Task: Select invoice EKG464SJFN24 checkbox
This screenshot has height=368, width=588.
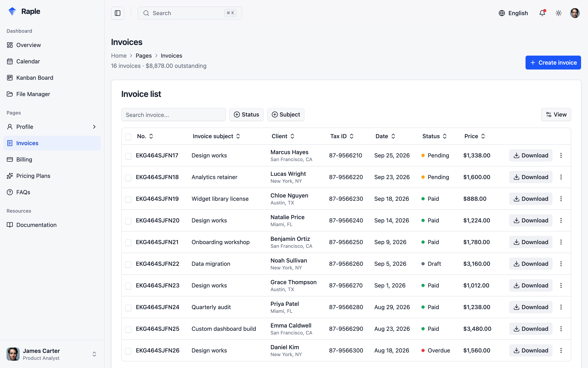Action: [x=128, y=308]
